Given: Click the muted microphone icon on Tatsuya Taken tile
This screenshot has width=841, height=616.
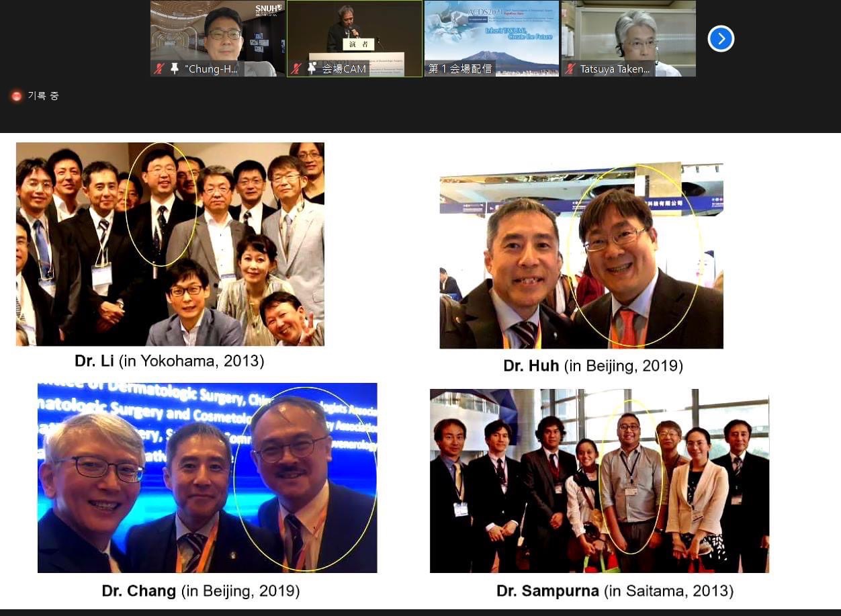Looking at the screenshot, I should (x=570, y=69).
